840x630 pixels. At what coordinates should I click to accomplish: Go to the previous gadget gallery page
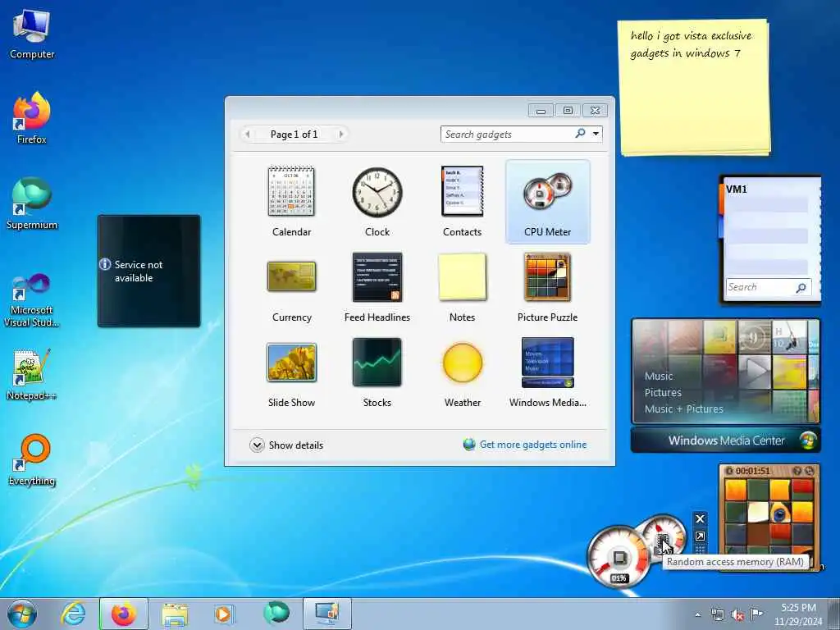pos(248,134)
